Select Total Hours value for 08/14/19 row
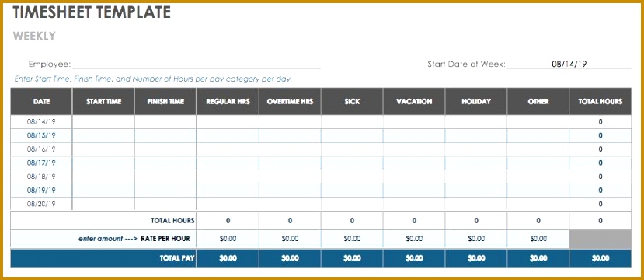 point(600,121)
